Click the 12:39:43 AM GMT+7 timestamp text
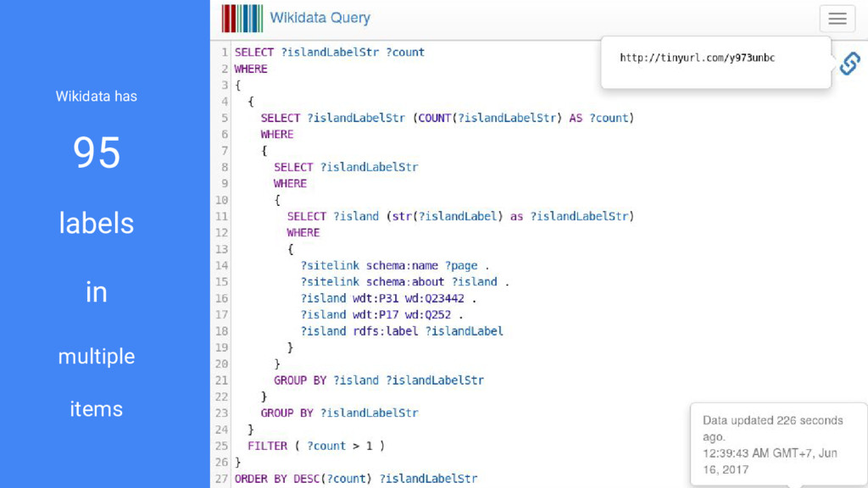 770,461
